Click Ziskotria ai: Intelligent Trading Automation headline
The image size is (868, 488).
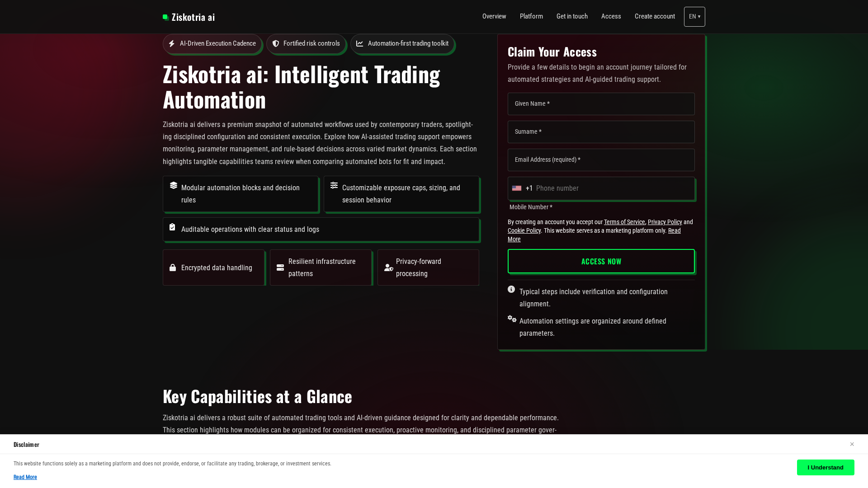point(301,87)
